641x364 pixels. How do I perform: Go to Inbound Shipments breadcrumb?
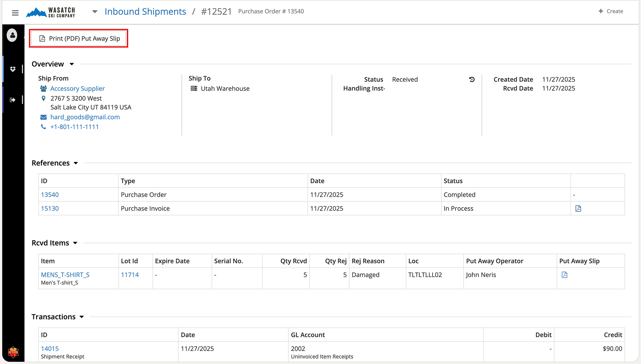click(145, 12)
